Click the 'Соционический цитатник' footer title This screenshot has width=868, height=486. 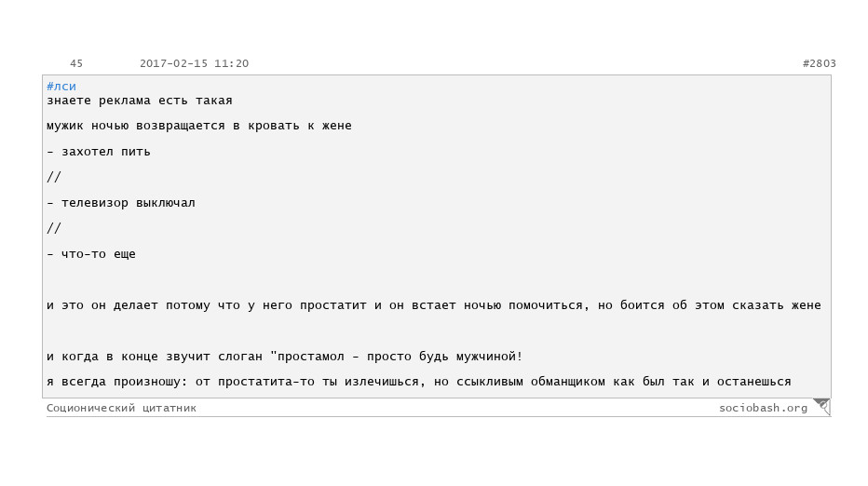[121, 408]
